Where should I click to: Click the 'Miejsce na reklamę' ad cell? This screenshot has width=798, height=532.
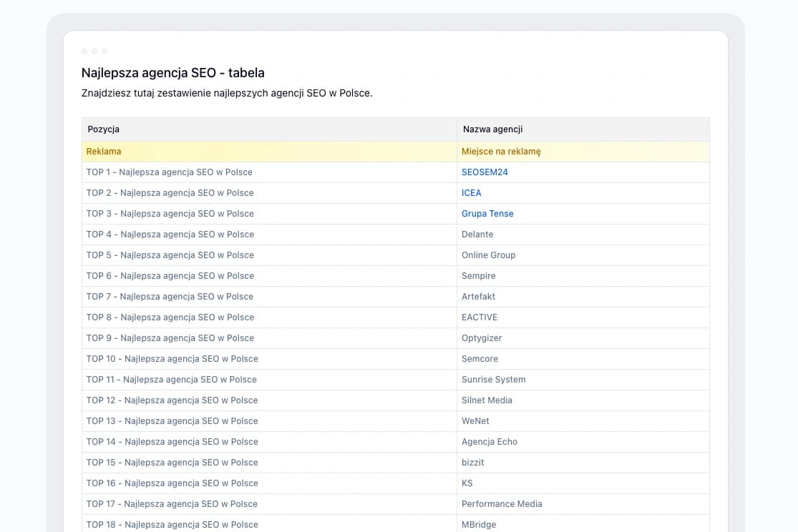coord(501,152)
